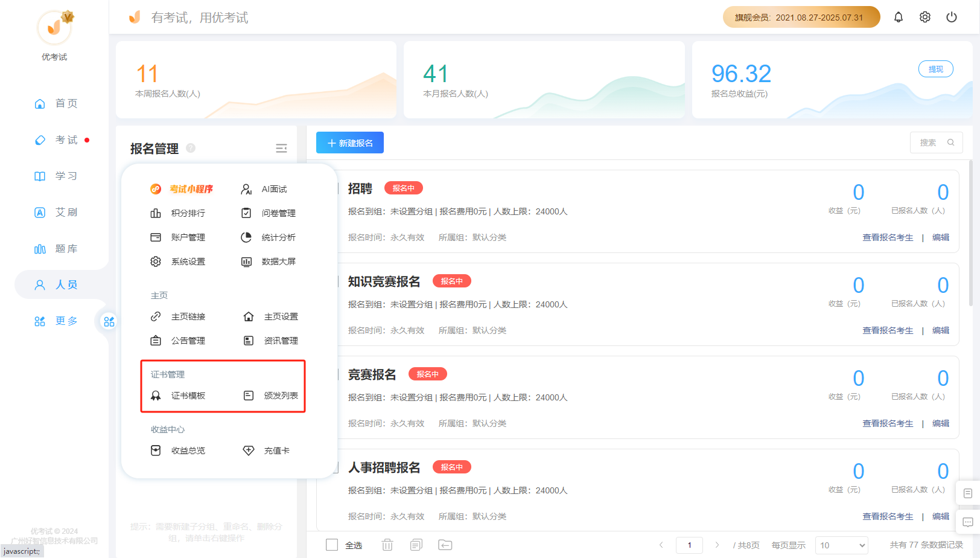The image size is (980, 558).
Task: Click the 主页链接 link icon
Action: [156, 316]
